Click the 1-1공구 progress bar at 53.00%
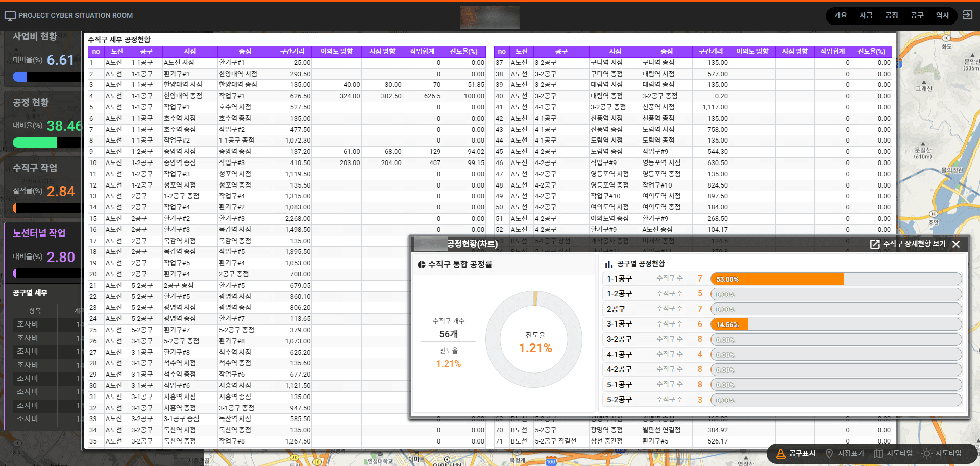 pyautogui.click(x=836, y=279)
